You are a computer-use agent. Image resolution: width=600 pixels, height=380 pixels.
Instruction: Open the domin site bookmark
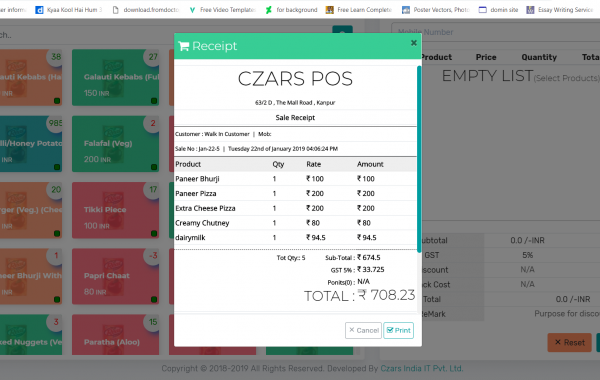click(x=499, y=10)
